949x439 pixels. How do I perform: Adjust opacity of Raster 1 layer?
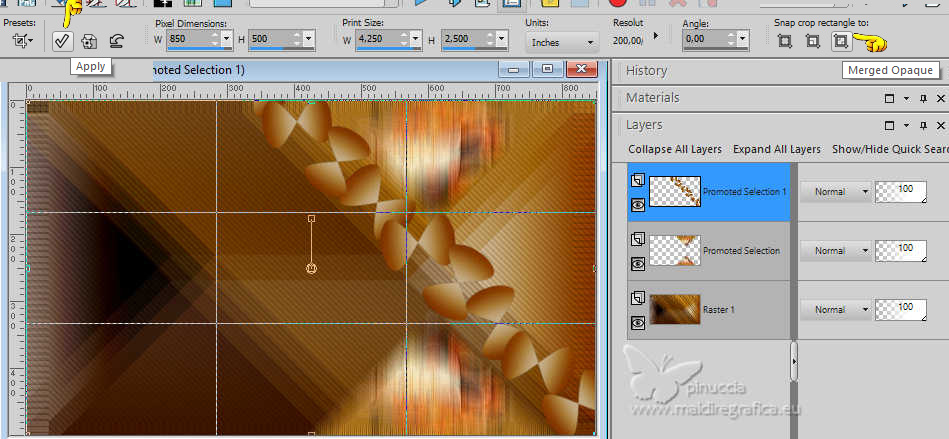[901, 309]
